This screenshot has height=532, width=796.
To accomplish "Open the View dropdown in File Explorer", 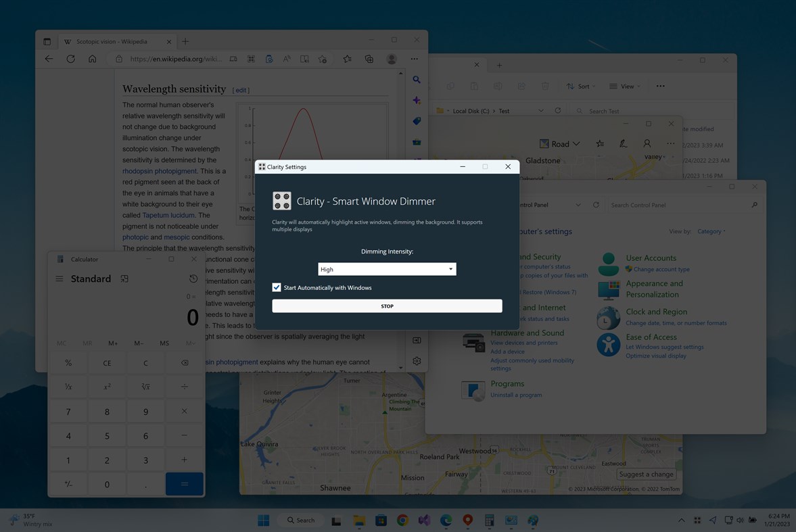I will click(625, 87).
